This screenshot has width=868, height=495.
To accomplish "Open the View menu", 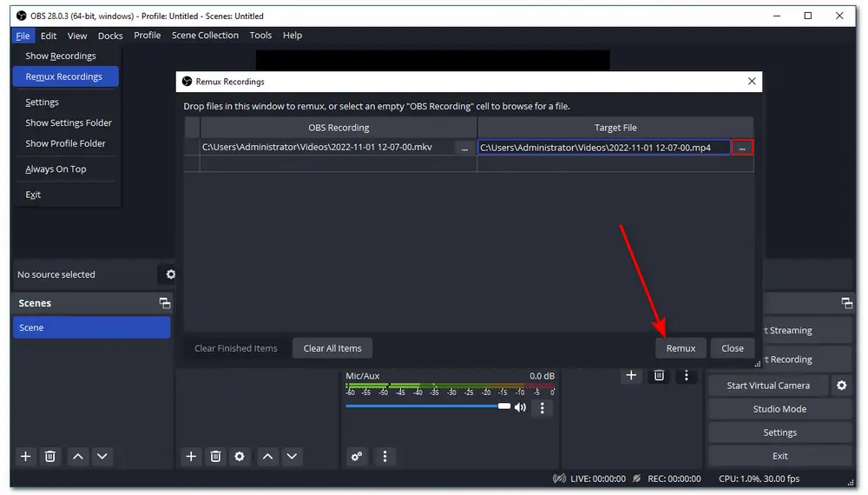I will 77,36.
